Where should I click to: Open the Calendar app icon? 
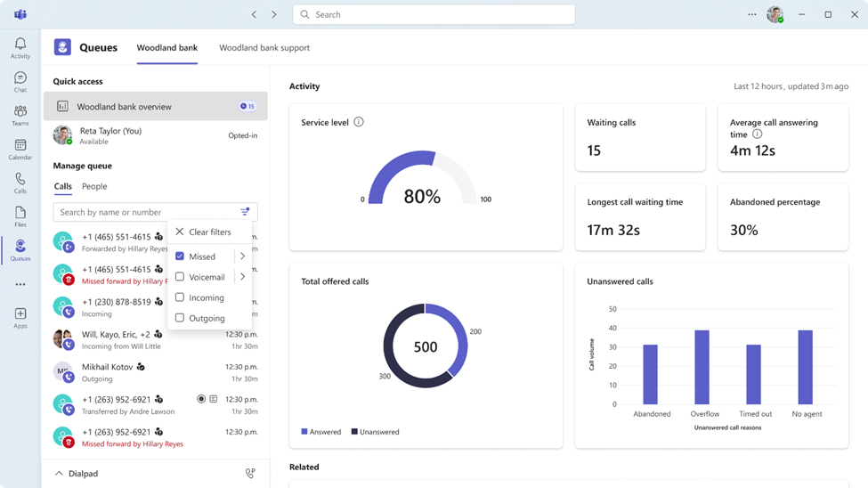point(20,149)
